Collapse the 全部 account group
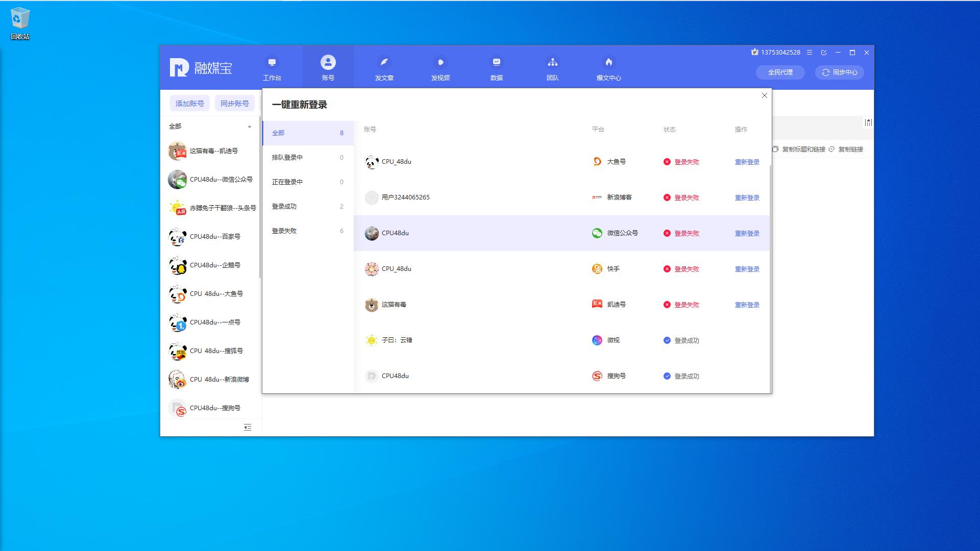 coord(250,126)
